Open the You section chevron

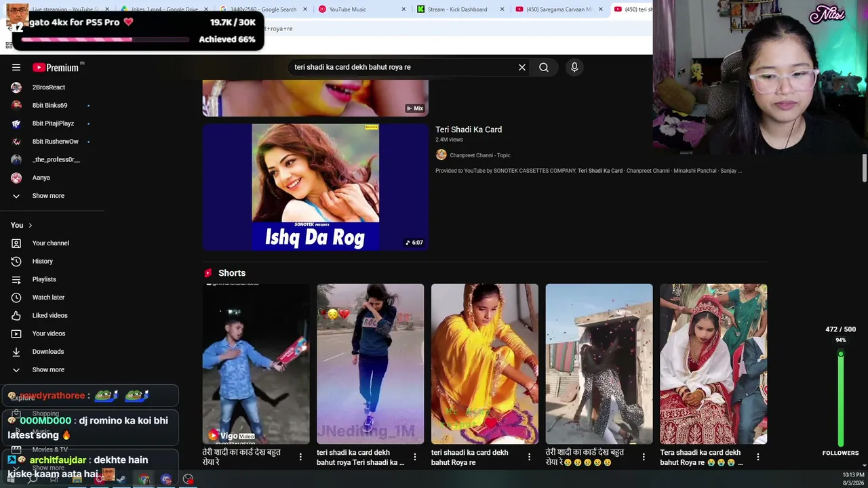[30, 225]
